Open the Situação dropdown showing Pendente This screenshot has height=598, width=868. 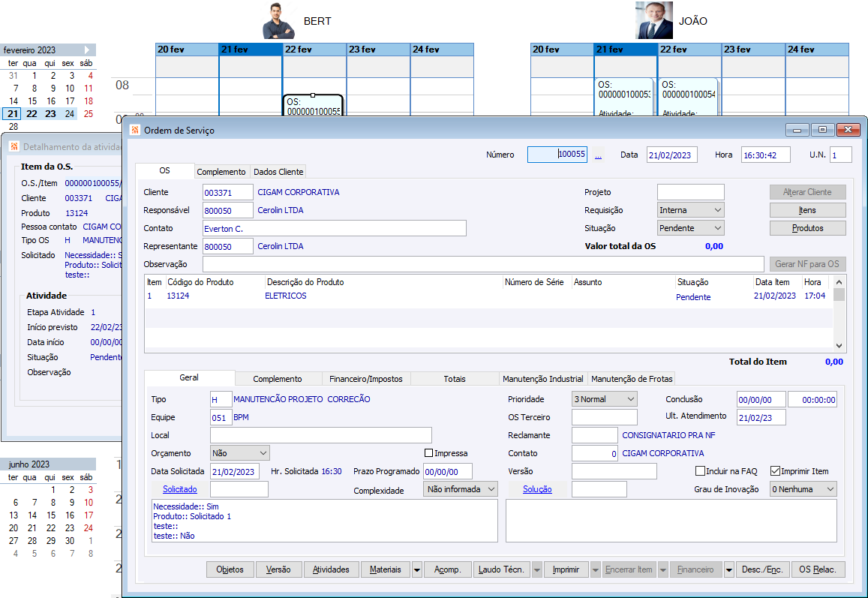691,228
